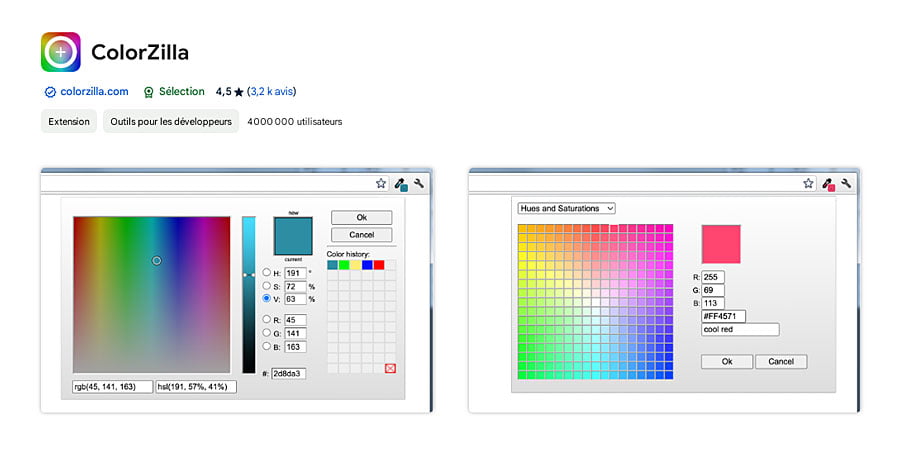Click Cancel in the left color picker
The width and height of the screenshot is (900, 450).
pyautogui.click(x=362, y=235)
